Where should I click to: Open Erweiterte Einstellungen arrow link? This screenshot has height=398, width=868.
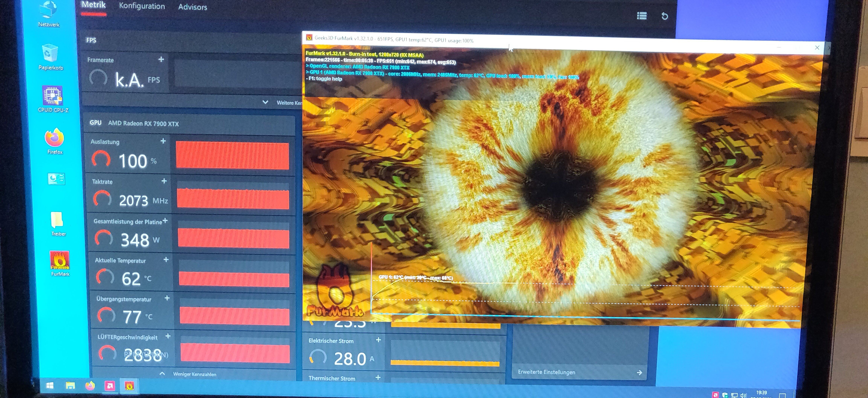tap(640, 373)
